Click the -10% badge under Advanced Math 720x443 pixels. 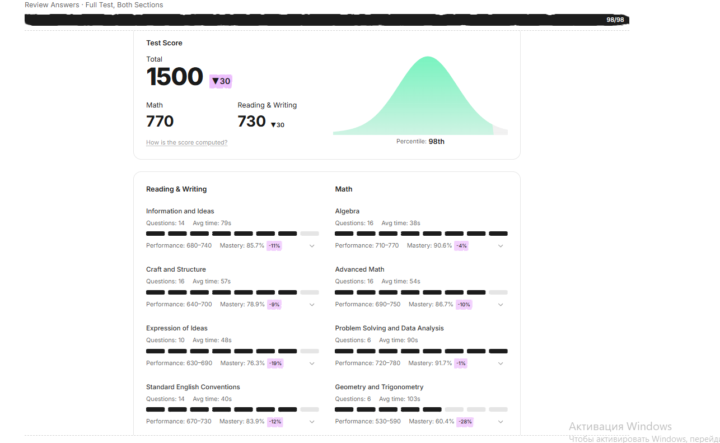(x=464, y=305)
